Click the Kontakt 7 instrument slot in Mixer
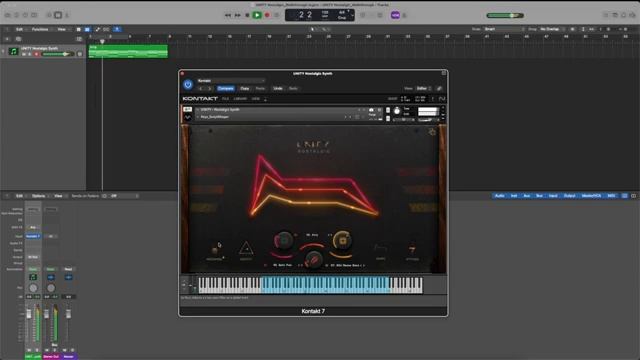Viewport: 640px width, 360px height. [33, 236]
